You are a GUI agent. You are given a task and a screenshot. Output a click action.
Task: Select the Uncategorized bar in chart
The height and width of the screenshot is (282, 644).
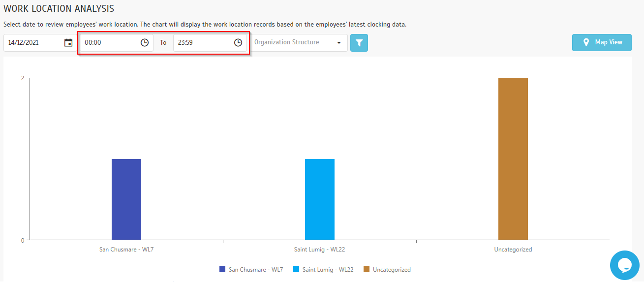(x=513, y=159)
